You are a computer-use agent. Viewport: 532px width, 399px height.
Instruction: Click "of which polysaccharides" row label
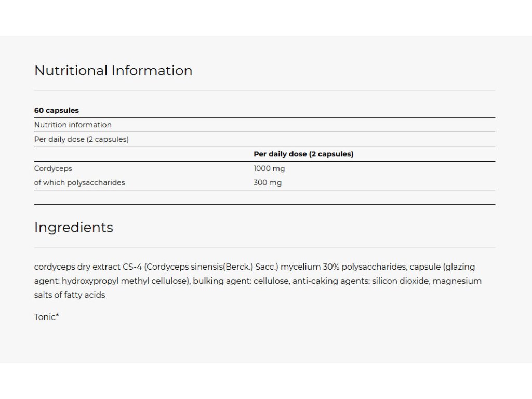tap(79, 183)
